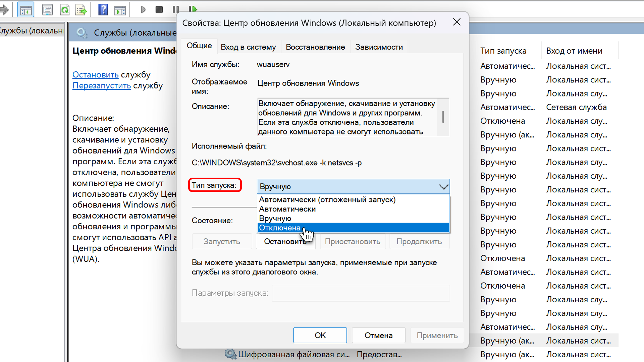Click the green Refresh toolbar icon

point(64,10)
